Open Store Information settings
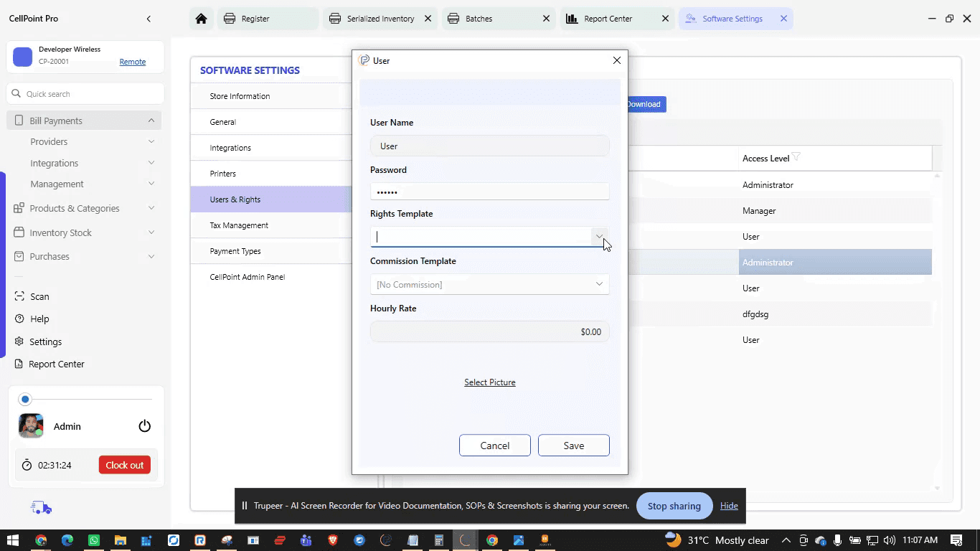Viewport: 980px width, 551px height. point(271,96)
